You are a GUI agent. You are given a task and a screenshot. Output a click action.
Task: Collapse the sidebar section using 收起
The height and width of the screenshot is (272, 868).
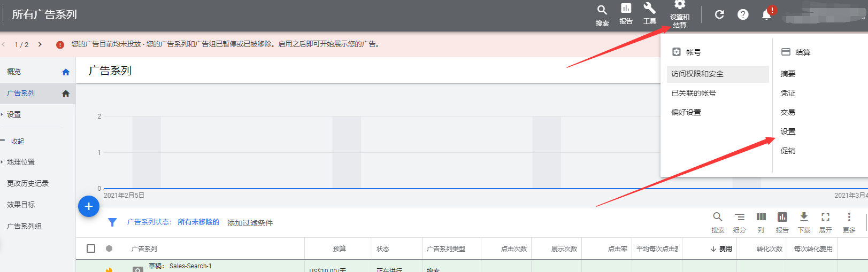point(18,141)
